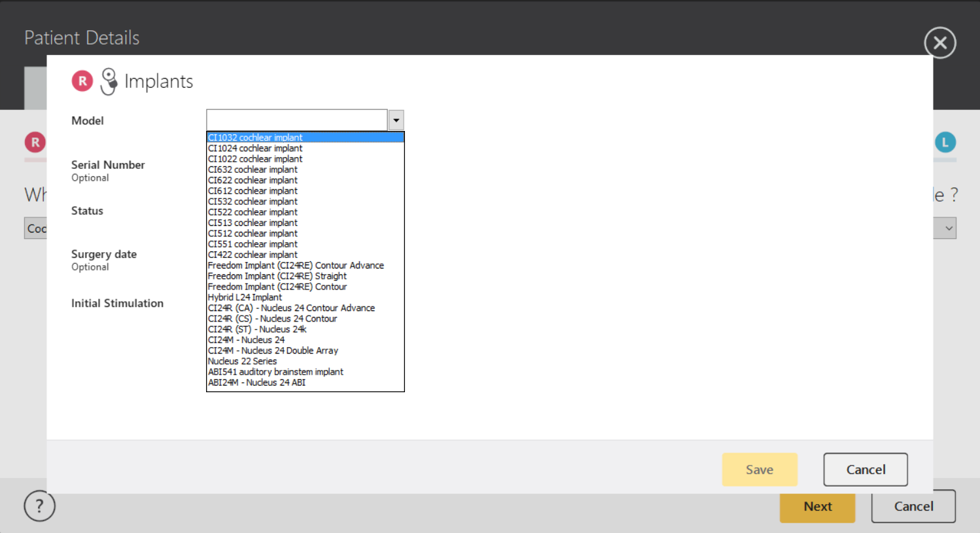Choose CI24M Nucleus 24 Double Array
This screenshot has width=980, height=533.
point(273,351)
